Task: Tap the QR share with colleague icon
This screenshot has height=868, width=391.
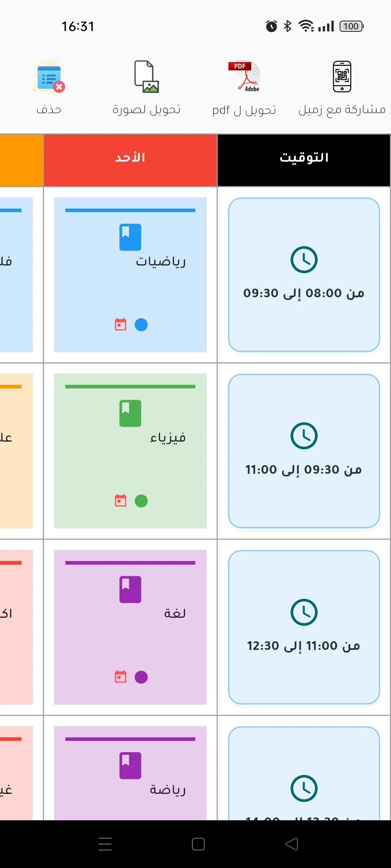Action: (x=342, y=77)
